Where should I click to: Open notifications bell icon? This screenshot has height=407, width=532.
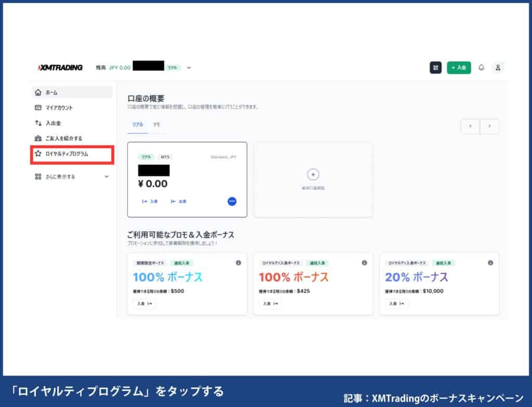point(481,67)
